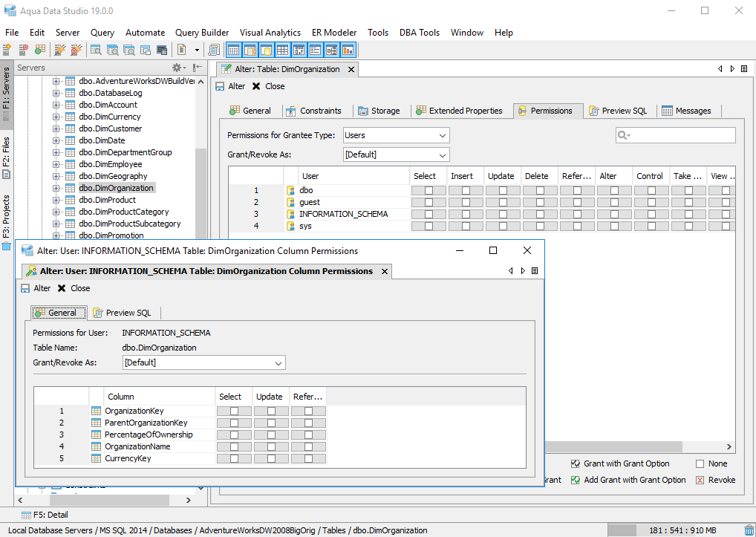Open the Query Builder menu
This screenshot has height=537, width=756.
[202, 32]
